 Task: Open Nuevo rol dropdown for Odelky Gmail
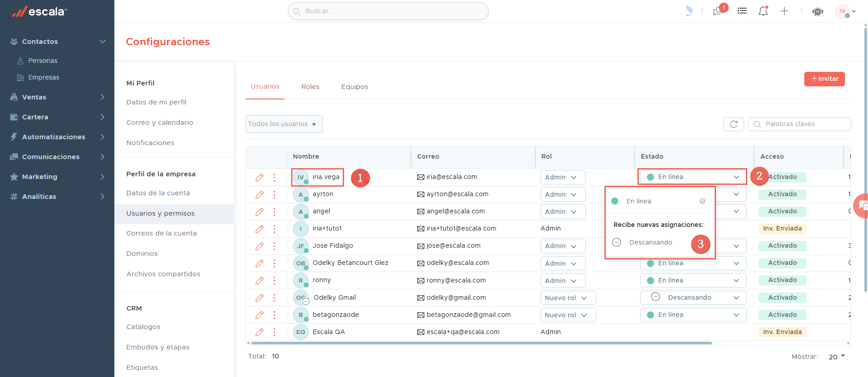tap(568, 298)
